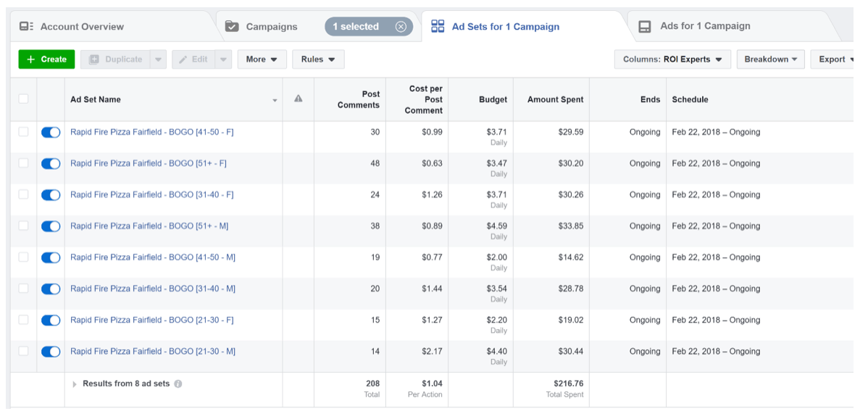
Task: Click the Ends column header
Action: (651, 99)
